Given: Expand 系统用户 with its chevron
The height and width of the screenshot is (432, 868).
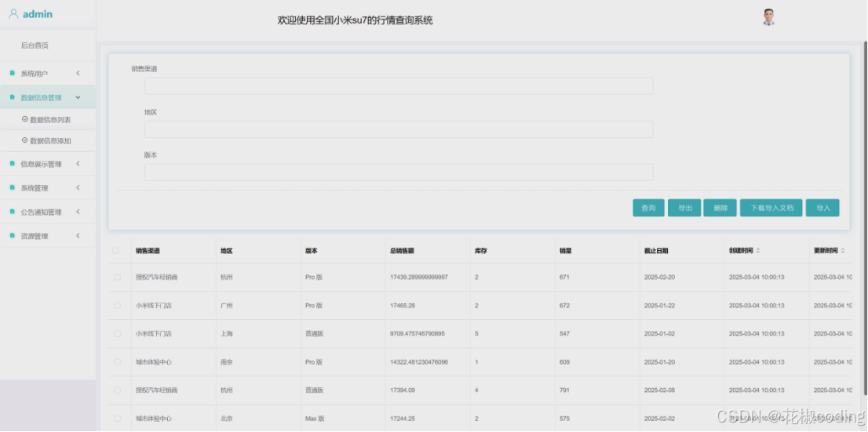Looking at the screenshot, I should [78, 73].
